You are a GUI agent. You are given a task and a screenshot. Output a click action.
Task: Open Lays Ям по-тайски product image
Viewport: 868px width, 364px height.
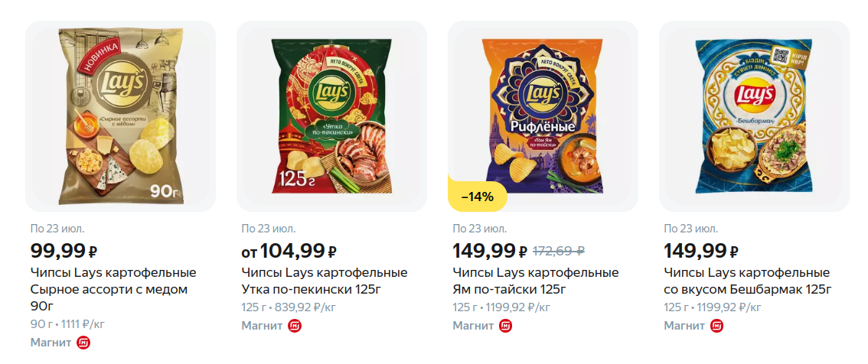click(x=543, y=116)
